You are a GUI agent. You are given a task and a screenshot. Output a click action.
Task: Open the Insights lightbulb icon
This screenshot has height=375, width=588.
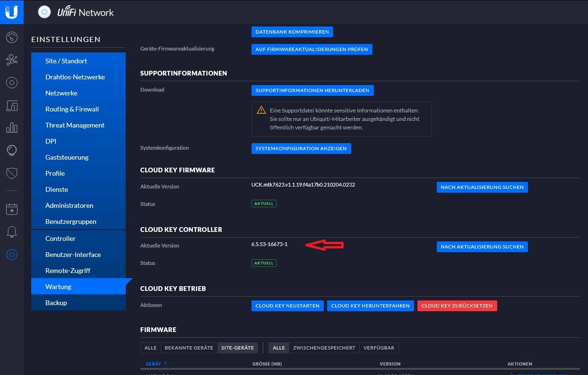click(x=12, y=151)
